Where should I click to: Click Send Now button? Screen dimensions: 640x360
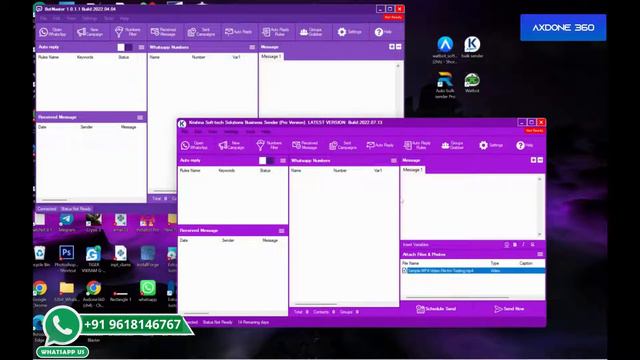click(x=509, y=309)
